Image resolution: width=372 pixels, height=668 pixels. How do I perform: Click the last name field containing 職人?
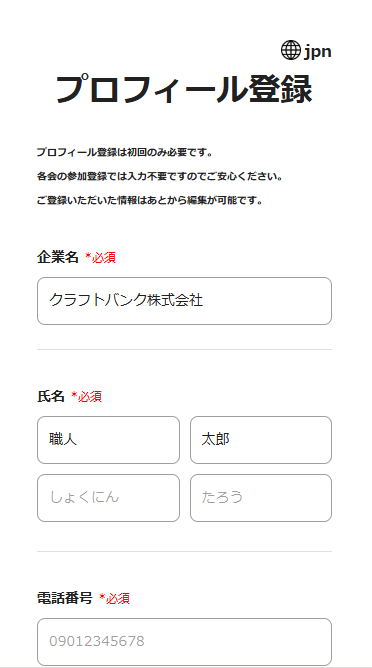[x=108, y=440]
